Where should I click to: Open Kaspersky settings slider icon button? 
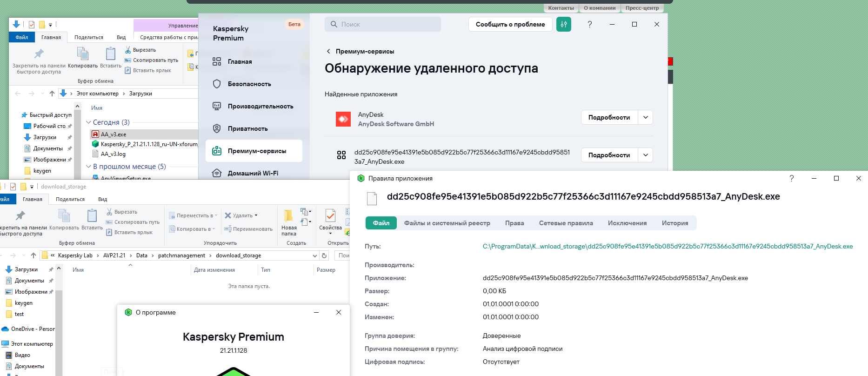tap(564, 24)
